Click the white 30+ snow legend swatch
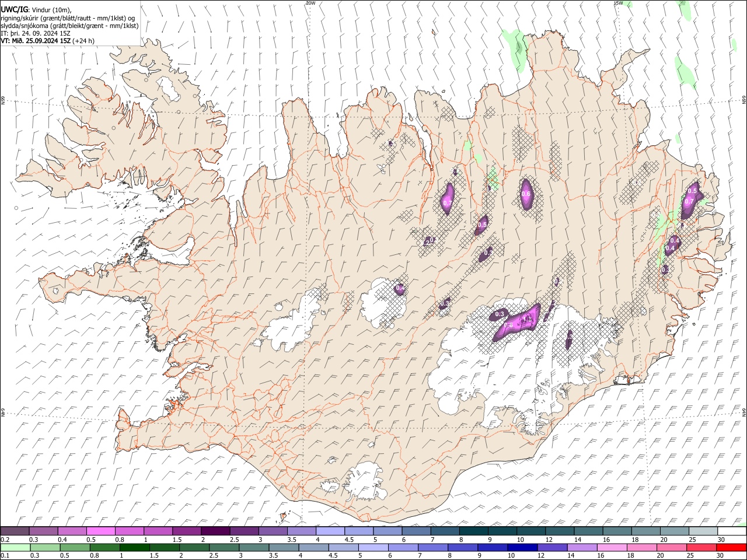 732,531
